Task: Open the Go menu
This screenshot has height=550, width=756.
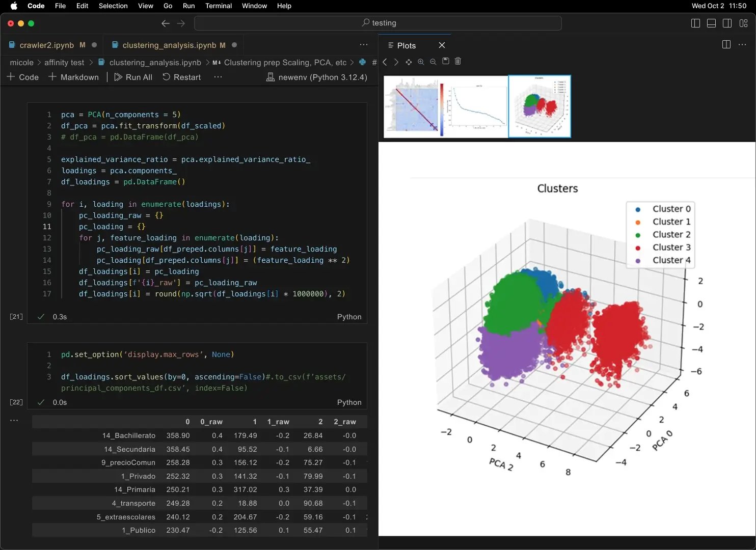Action: pos(168,6)
